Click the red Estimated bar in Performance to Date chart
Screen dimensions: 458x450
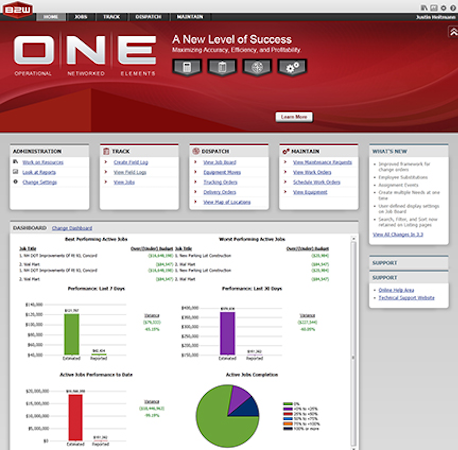point(75,418)
